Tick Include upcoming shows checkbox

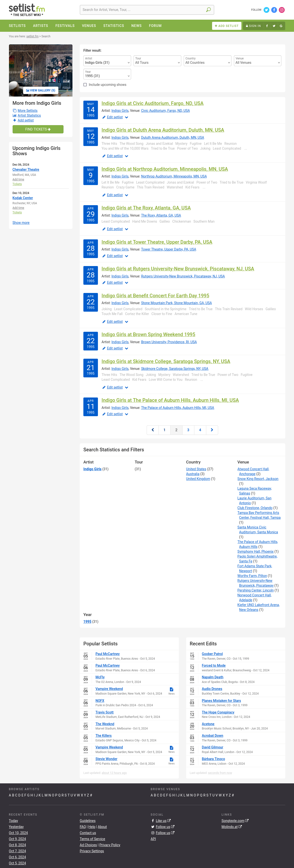click(x=85, y=85)
